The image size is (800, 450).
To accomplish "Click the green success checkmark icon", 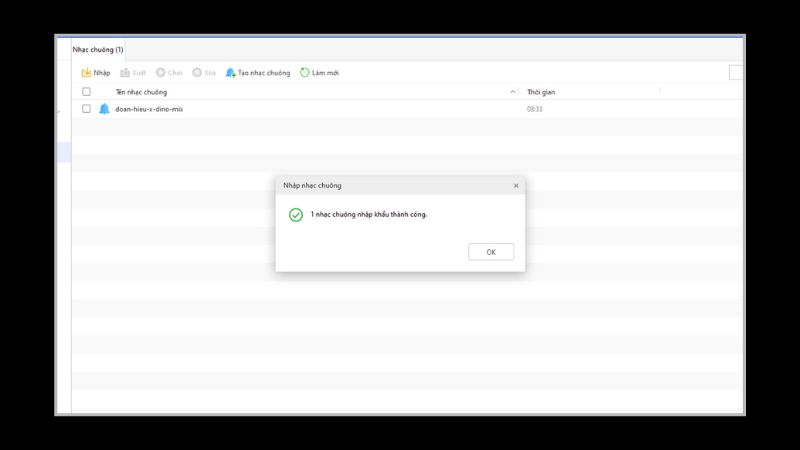I will click(x=295, y=215).
